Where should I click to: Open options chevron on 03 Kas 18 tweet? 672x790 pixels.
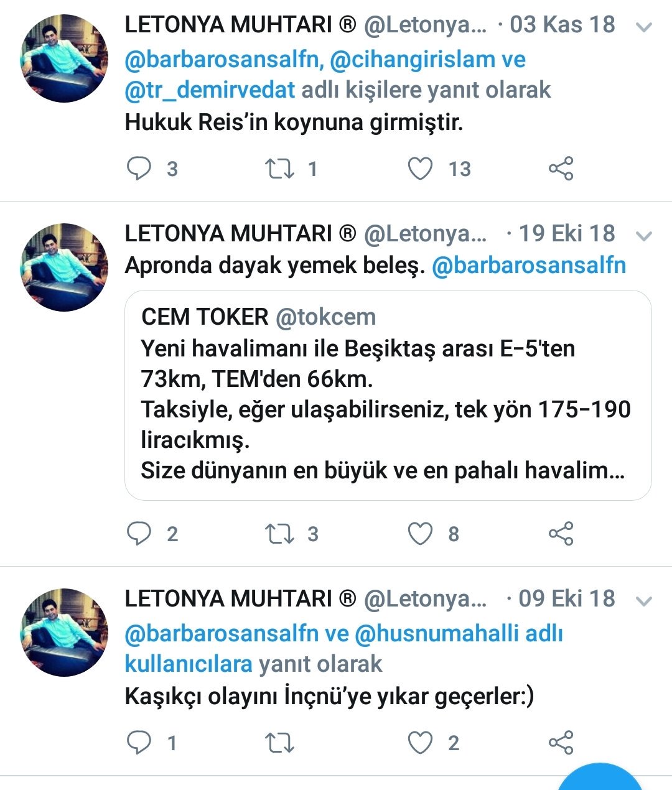[645, 27]
